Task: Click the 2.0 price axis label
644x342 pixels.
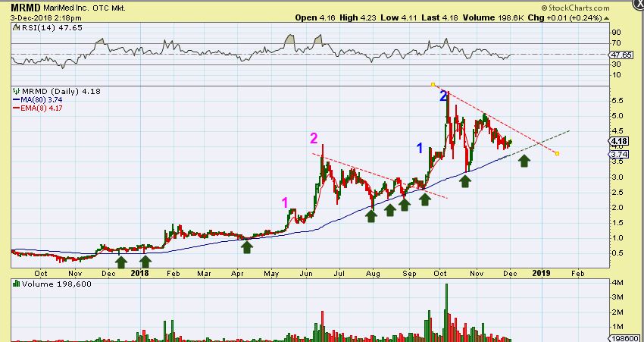Action: (617, 208)
